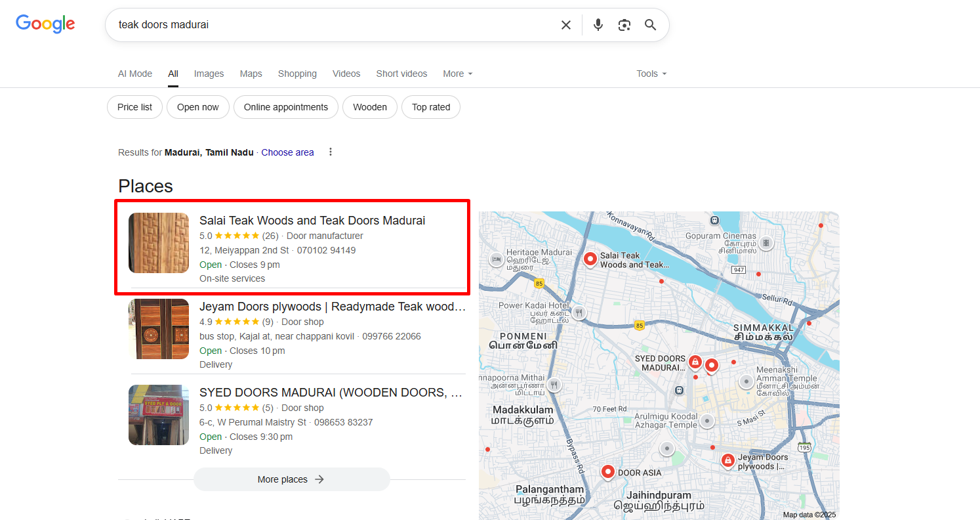Click the magnifying glass search button
Screen dimensions: 980x520
point(650,25)
